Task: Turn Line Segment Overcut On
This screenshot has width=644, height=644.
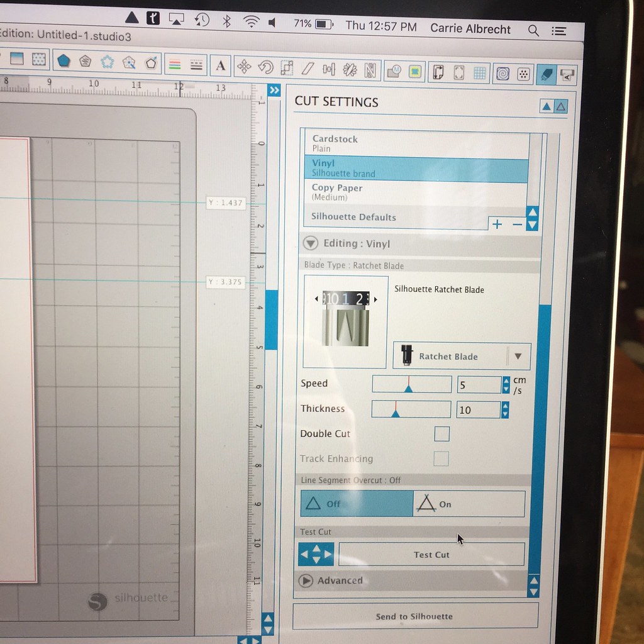Action: [469, 504]
